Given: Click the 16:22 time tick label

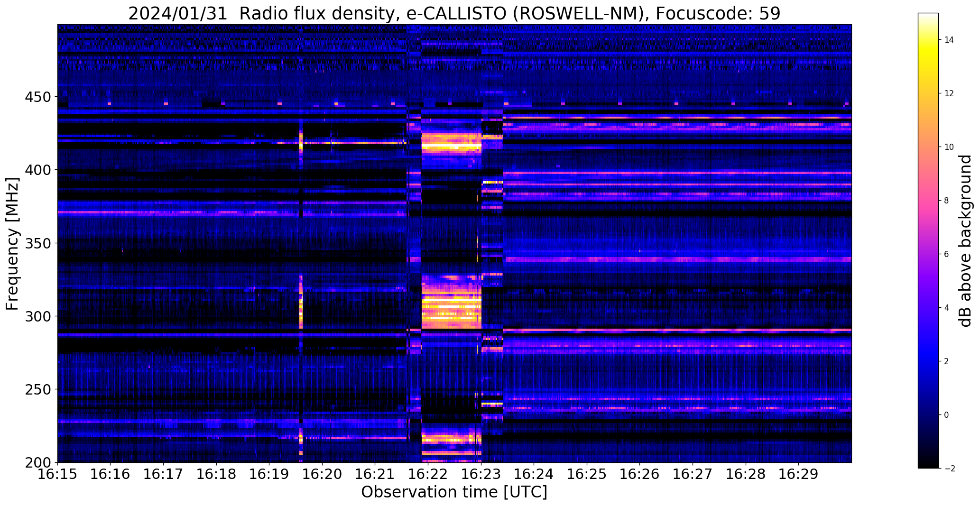Looking at the screenshot, I should tap(428, 474).
